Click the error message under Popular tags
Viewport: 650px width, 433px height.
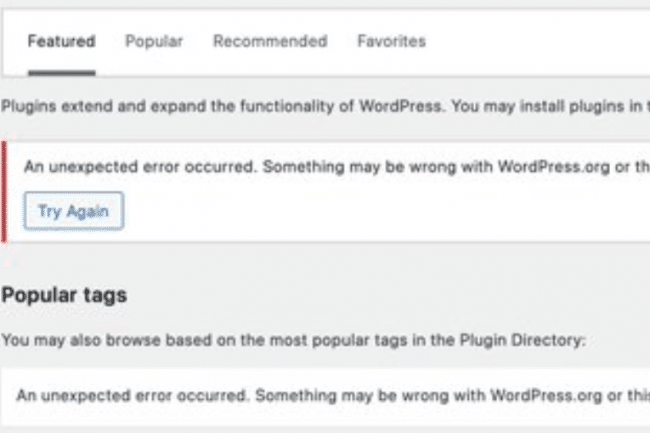333,396
